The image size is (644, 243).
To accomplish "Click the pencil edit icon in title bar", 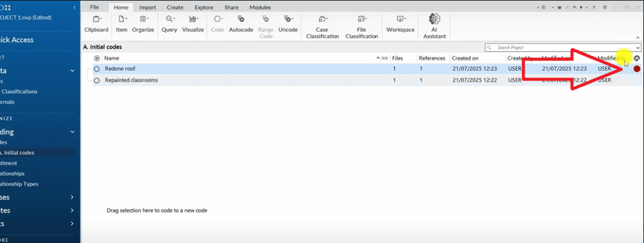I will pos(567,8).
